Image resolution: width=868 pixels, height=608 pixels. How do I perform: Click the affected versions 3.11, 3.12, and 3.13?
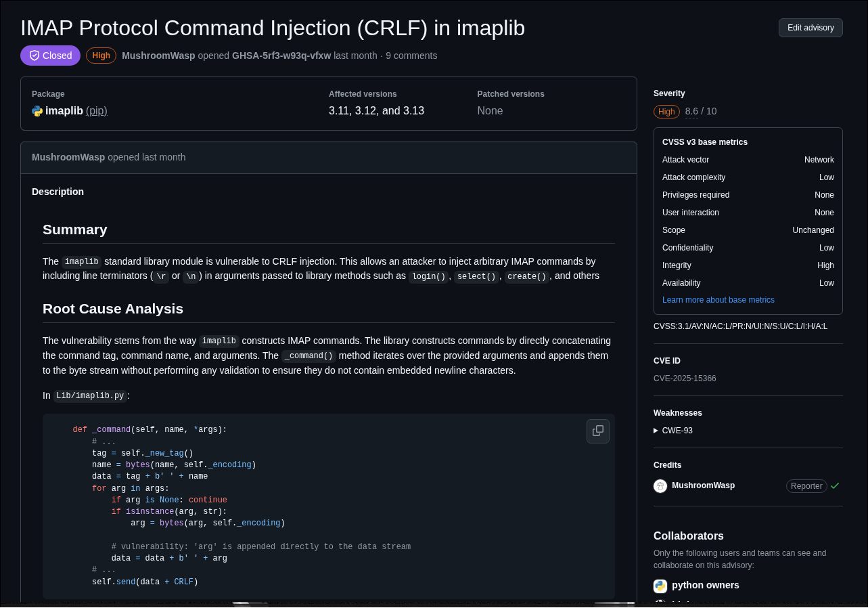pos(376,110)
